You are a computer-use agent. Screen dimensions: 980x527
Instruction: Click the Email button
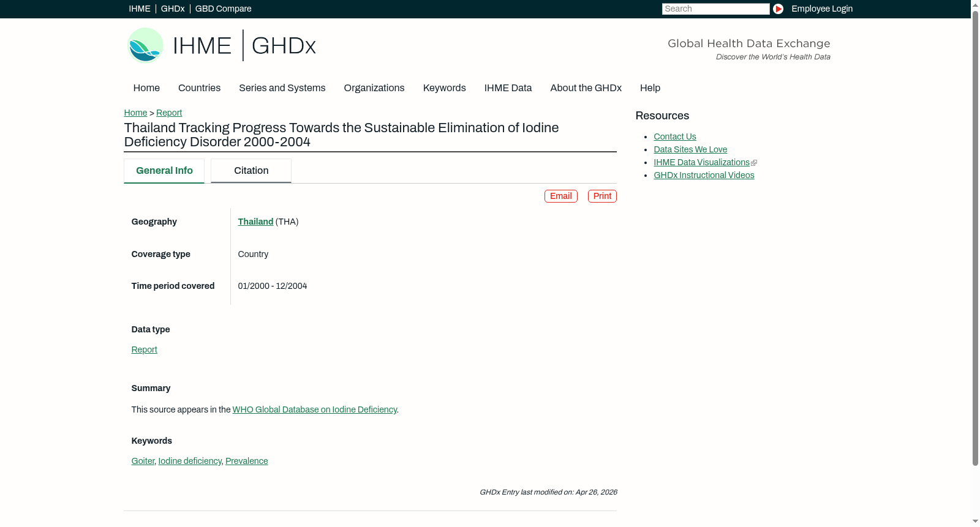point(561,196)
